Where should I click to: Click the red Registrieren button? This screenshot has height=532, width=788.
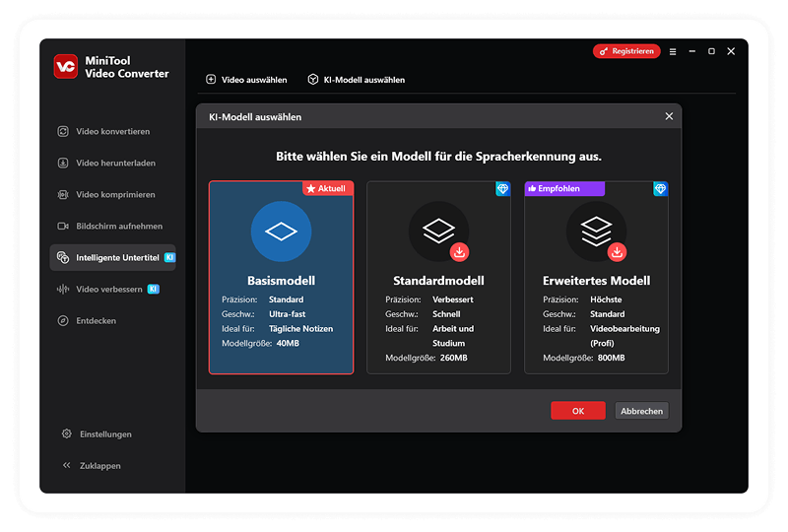[626, 51]
